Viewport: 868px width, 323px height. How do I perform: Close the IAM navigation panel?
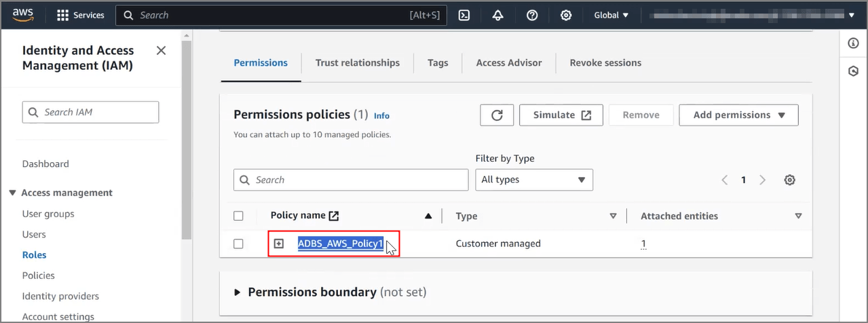click(161, 51)
